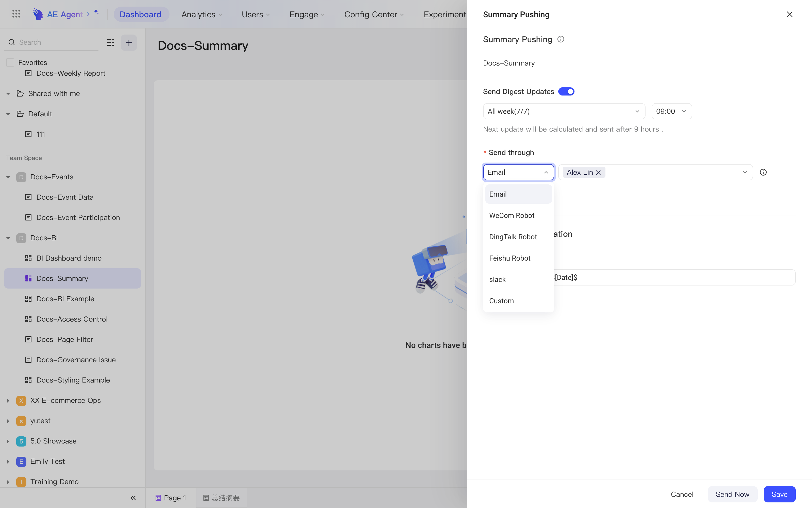Image resolution: width=812 pixels, height=508 pixels.
Task: Select DingTalk Robot option
Action: (518, 237)
